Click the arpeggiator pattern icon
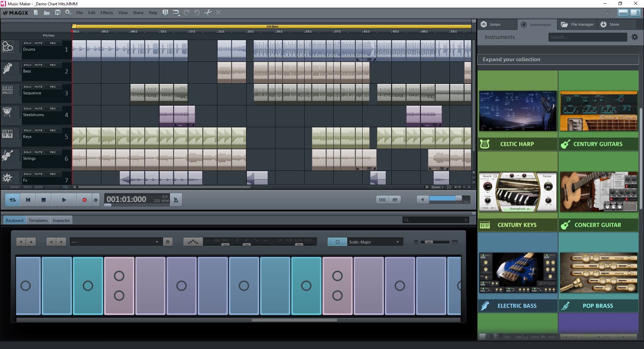This screenshot has height=349, width=644. click(193, 242)
